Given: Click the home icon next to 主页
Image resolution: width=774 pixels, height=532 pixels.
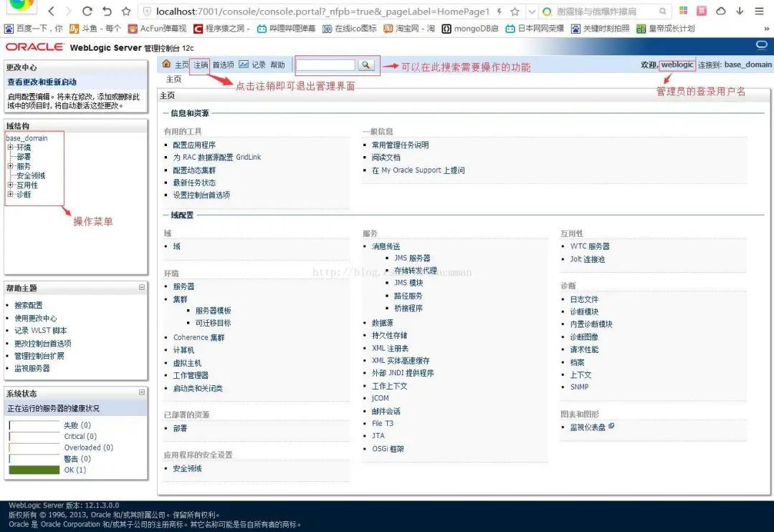Looking at the screenshot, I should pyautogui.click(x=166, y=64).
